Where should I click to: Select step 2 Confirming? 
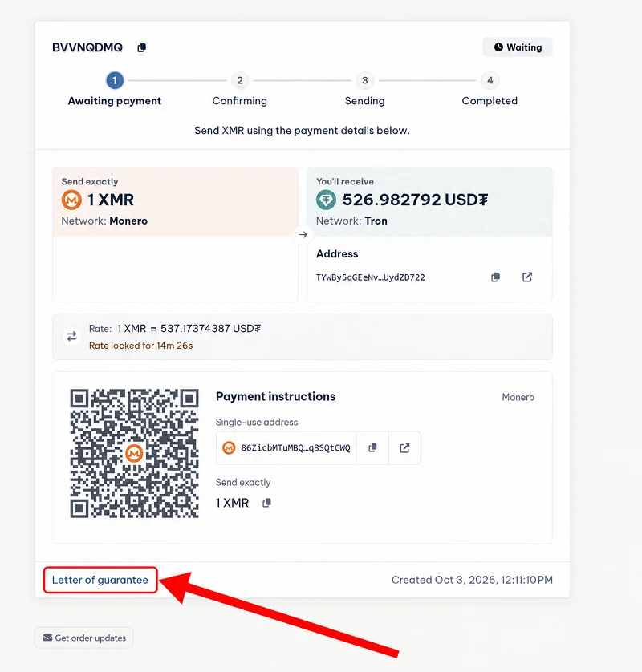click(240, 80)
